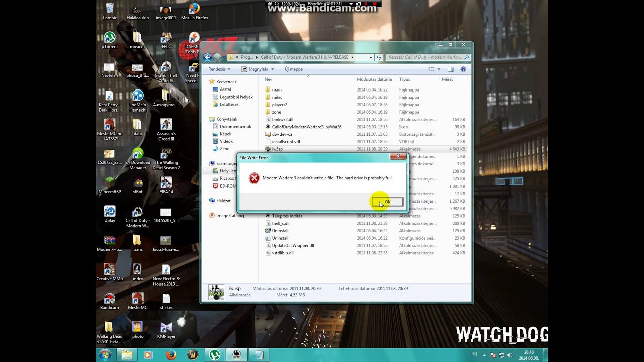Open the FIFA 14 desktop shortcut

(166, 185)
